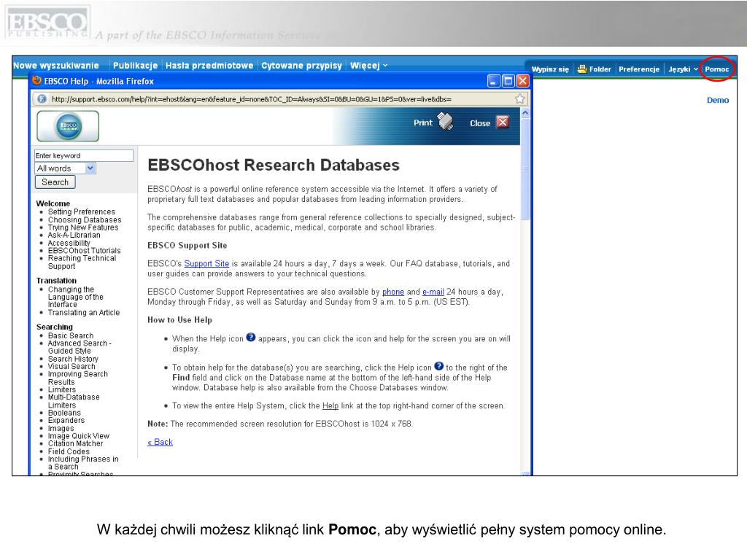The image size is (747, 560).
Task: Click the Firefox icon in the title bar
Action: [x=36, y=80]
